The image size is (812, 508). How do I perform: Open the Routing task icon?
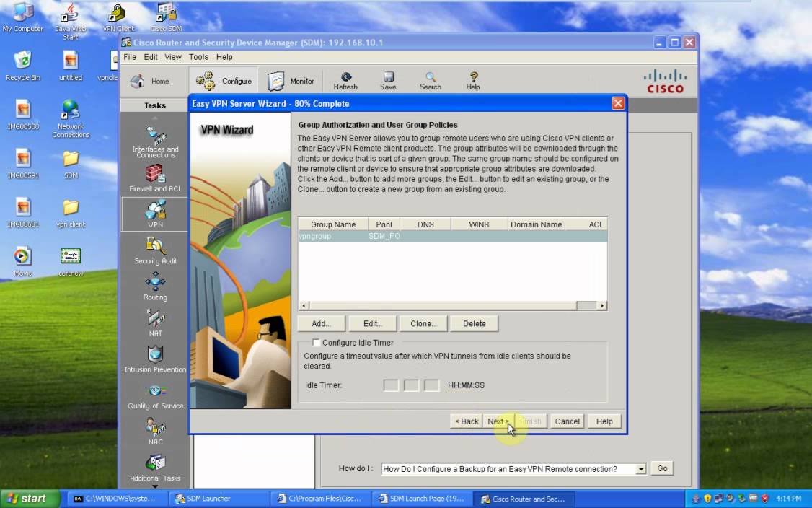(155, 286)
